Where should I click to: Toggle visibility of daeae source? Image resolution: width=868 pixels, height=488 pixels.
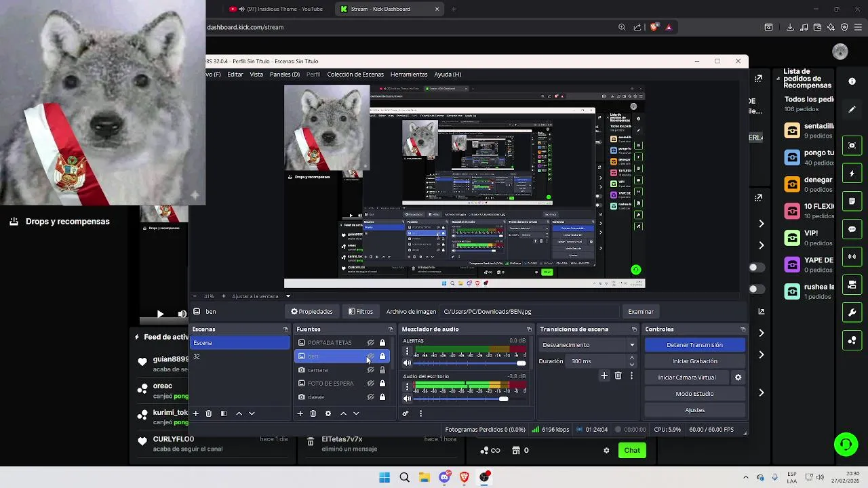370,397
